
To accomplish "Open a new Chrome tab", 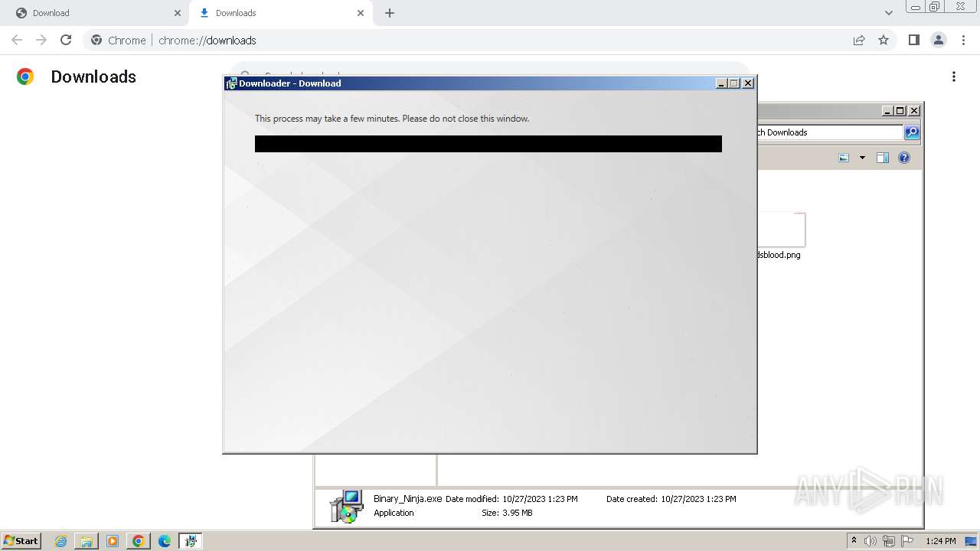I will pyautogui.click(x=390, y=13).
